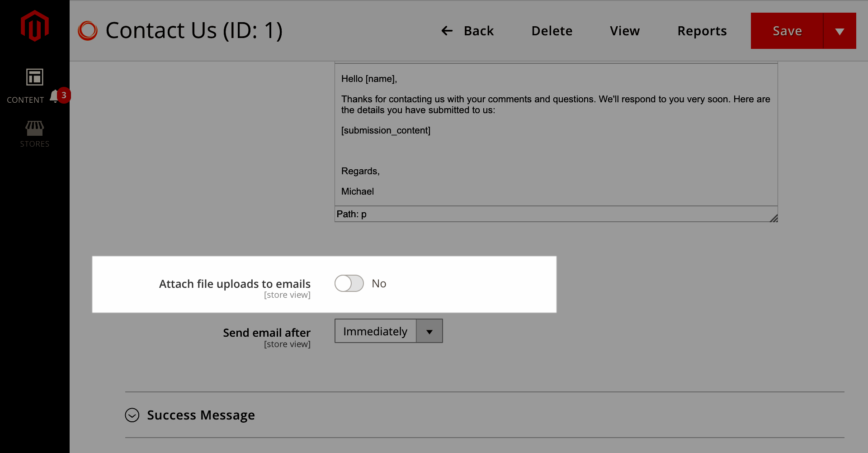Click the 'Michael' signature text

click(358, 191)
